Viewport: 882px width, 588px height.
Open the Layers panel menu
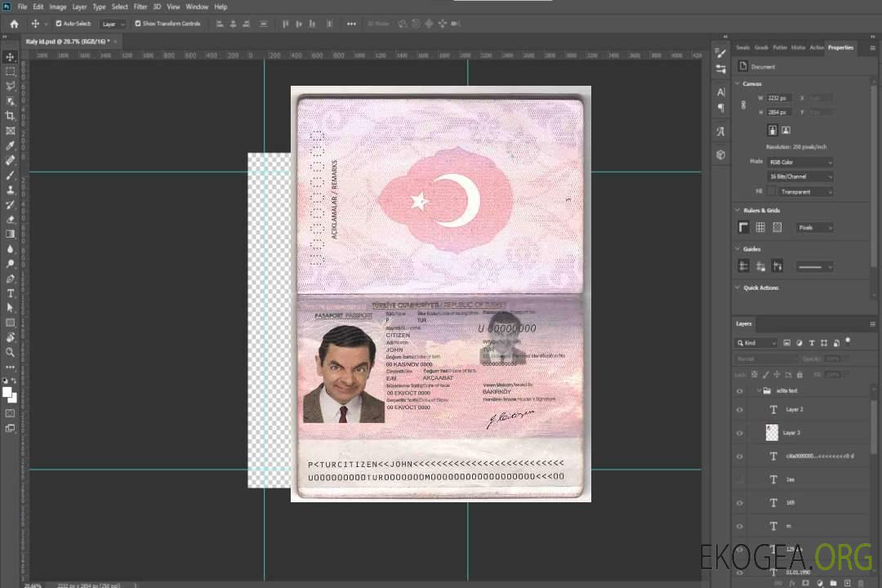(872, 324)
